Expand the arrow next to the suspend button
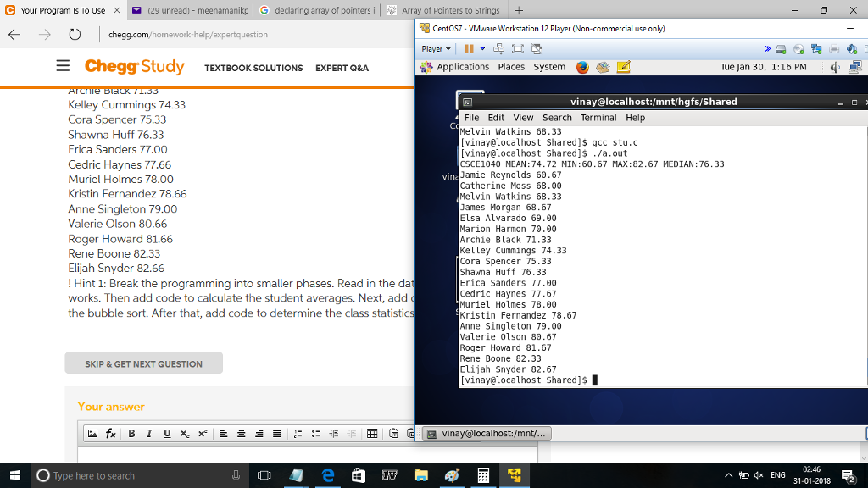 [482, 48]
